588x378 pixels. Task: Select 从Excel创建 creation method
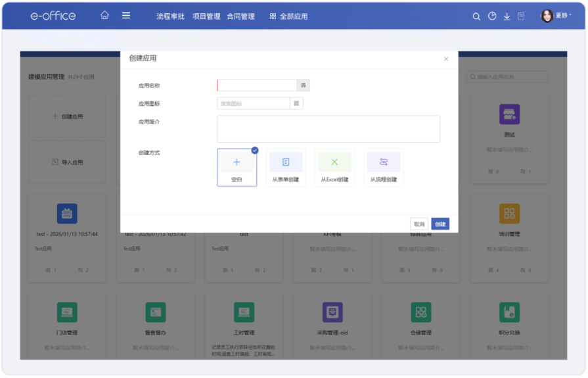[x=334, y=167]
